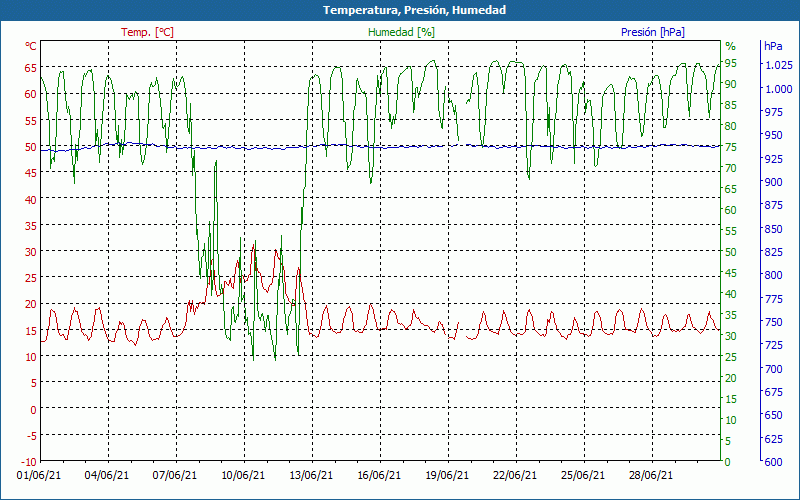
Task: Click the 700 pressure axis value
Action: pos(773,368)
